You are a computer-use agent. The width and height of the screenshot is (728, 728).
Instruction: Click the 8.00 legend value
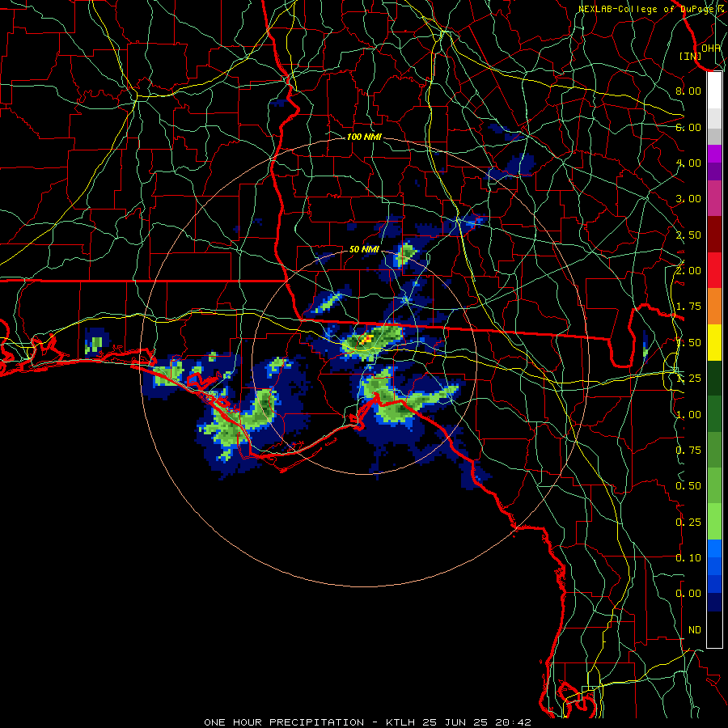coord(688,91)
